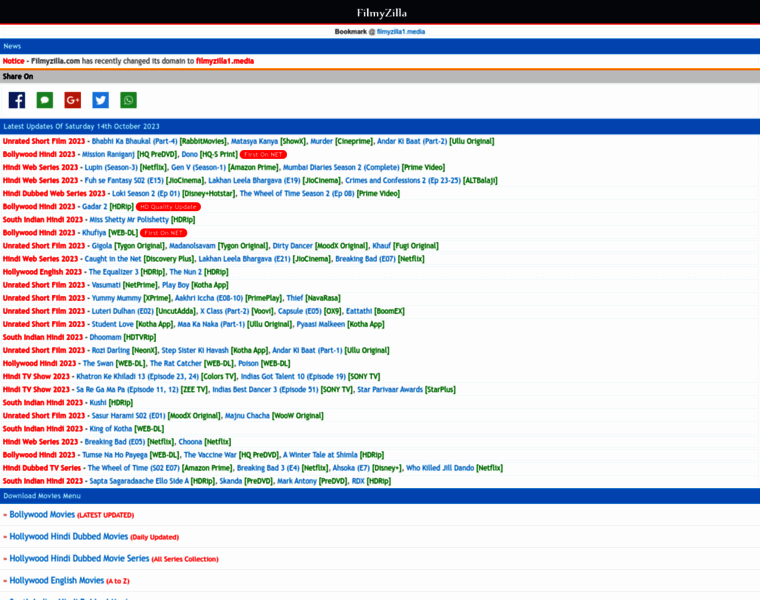Open Fuh se Fantasy S02 link

[x=124, y=180]
